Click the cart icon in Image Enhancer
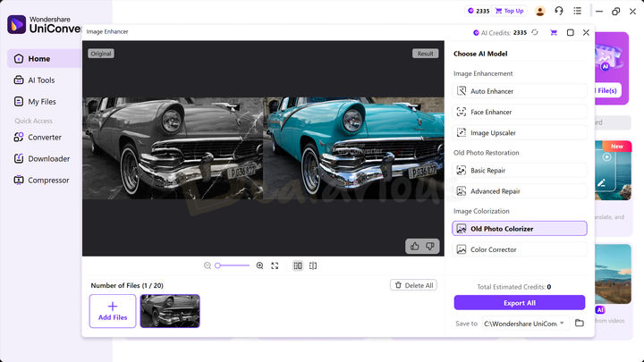644x362 pixels. click(554, 32)
